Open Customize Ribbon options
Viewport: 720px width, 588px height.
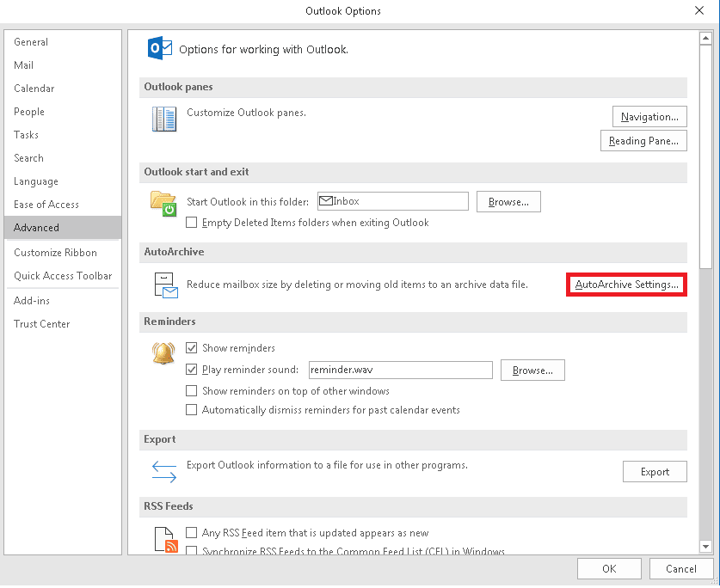(63, 253)
